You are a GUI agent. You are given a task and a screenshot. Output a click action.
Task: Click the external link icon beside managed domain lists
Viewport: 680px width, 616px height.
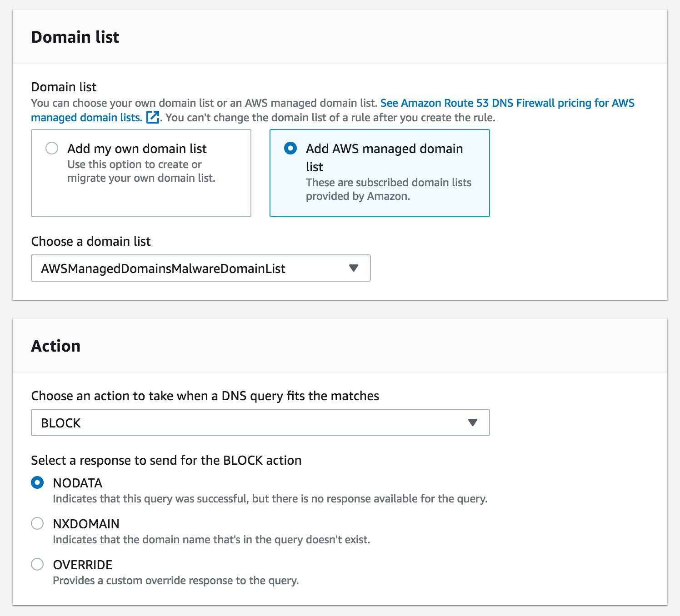click(153, 117)
